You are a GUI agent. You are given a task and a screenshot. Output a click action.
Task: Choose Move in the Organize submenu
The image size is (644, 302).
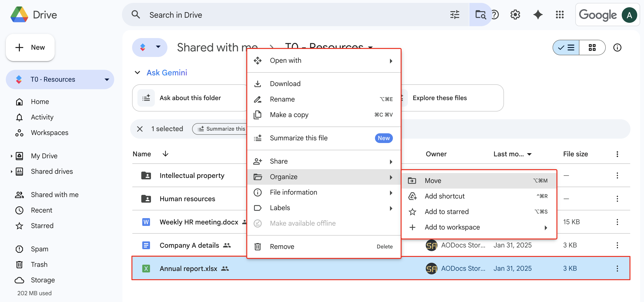[433, 180]
